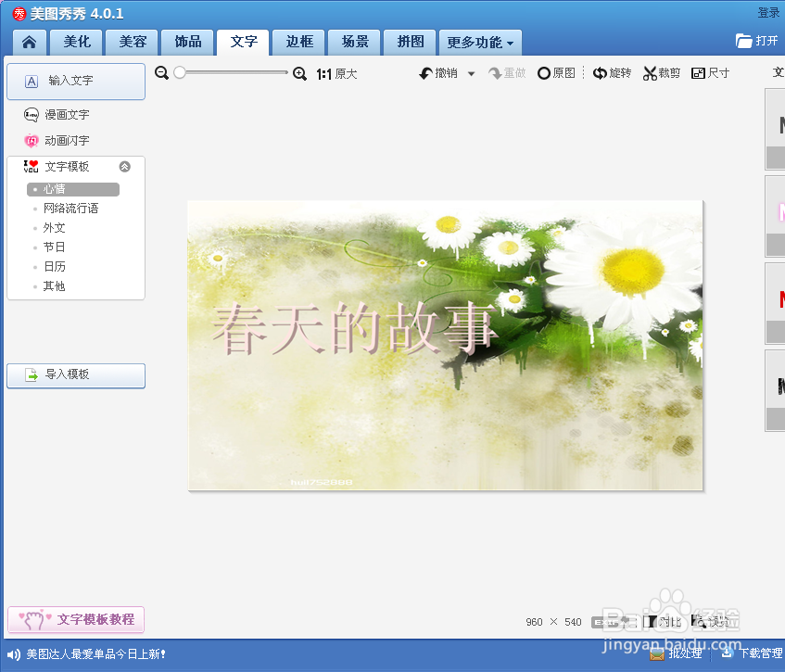View the 原图 original image
This screenshot has height=672, width=785.
click(556, 72)
